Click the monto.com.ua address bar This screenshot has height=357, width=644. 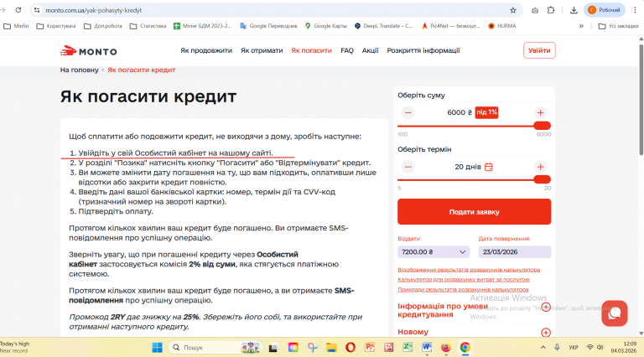(x=275, y=10)
